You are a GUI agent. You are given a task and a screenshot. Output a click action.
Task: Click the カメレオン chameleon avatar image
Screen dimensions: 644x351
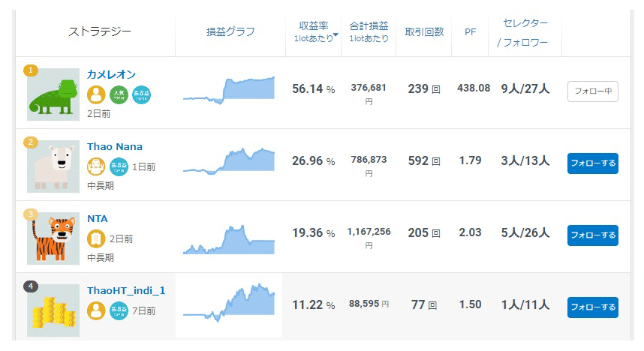pos(53,94)
